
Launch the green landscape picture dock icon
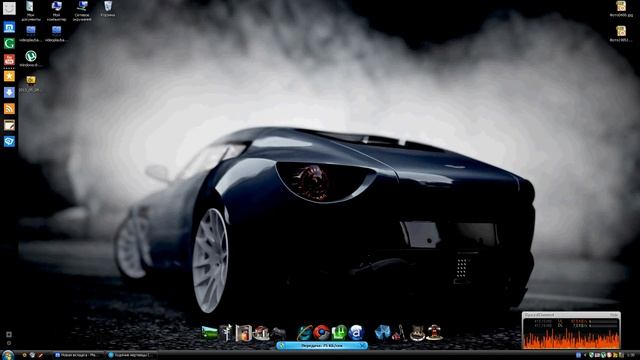point(209,333)
